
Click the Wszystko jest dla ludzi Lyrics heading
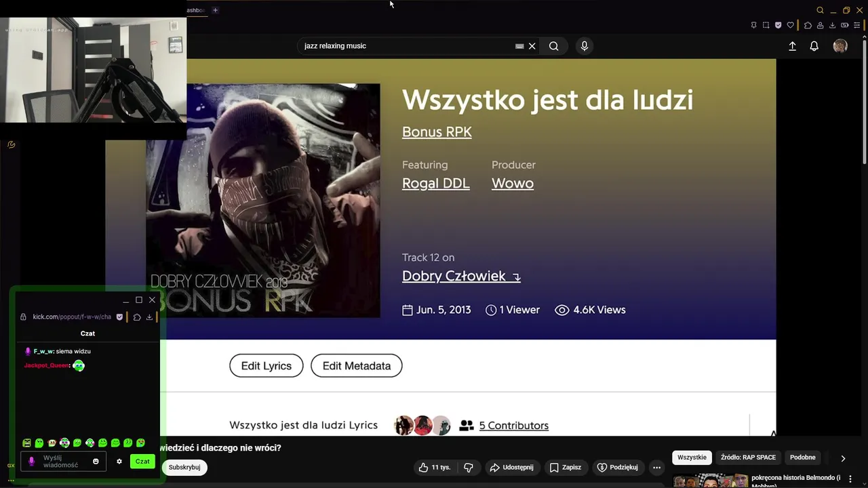pos(303,425)
